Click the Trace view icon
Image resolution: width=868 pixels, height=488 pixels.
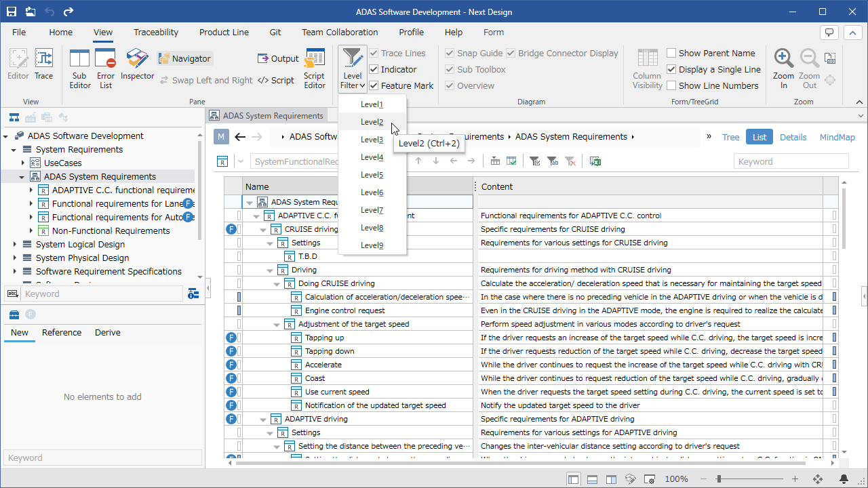pyautogui.click(x=44, y=64)
